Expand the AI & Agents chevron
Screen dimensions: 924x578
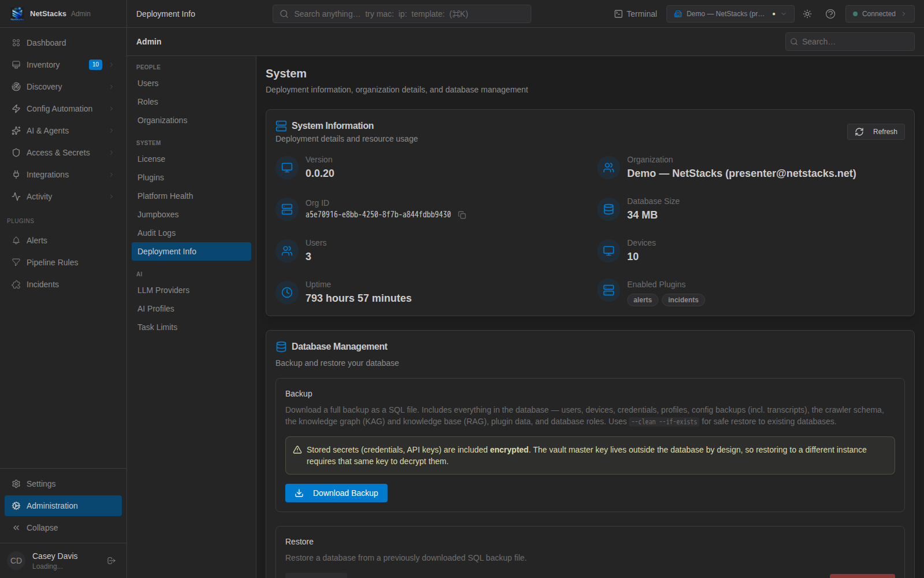pos(111,131)
